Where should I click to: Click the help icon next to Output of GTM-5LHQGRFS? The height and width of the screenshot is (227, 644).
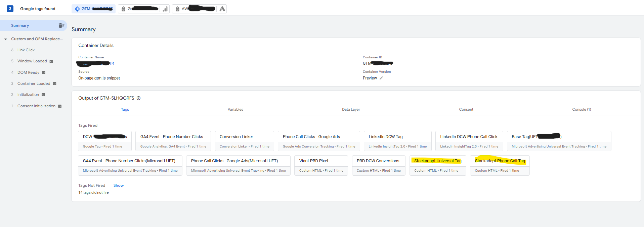[138, 98]
